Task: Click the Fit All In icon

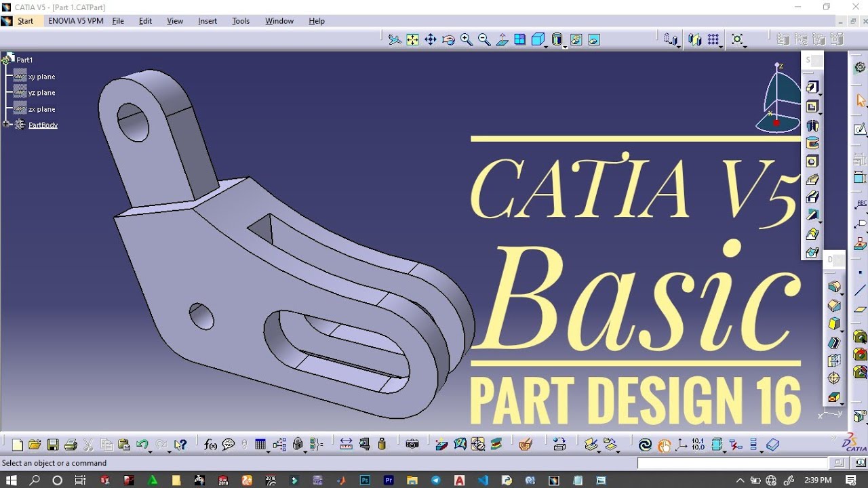Action: click(x=412, y=40)
